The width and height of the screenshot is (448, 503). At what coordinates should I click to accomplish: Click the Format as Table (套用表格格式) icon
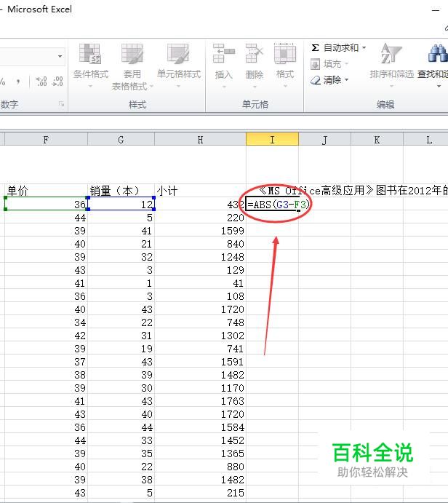[132, 54]
